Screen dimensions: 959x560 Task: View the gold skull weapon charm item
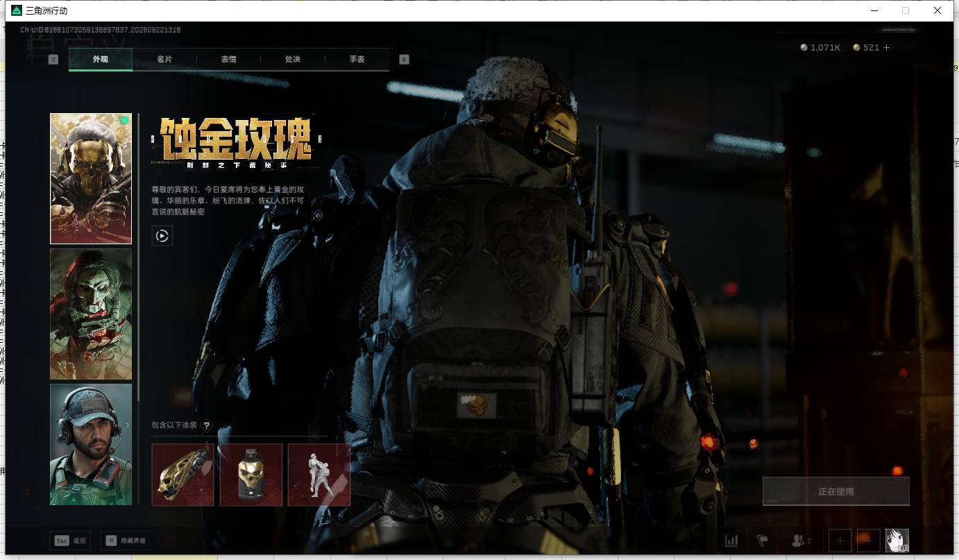pyautogui.click(x=183, y=475)
